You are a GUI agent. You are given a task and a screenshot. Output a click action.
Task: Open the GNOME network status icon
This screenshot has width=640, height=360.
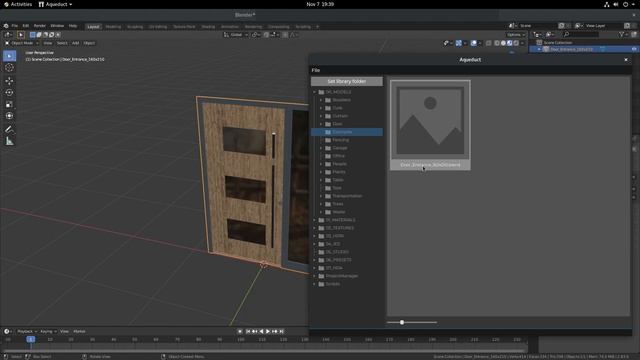click(607, 4)
